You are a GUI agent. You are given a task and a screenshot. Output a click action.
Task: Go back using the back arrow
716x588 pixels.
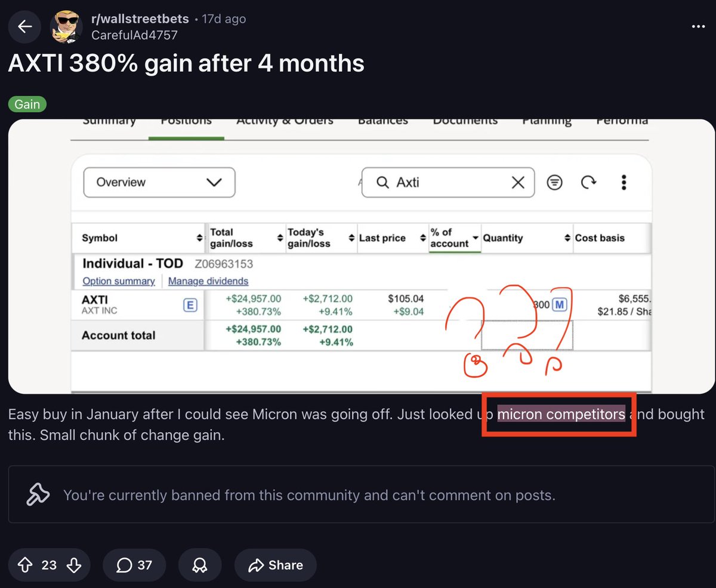pos(24,27)
